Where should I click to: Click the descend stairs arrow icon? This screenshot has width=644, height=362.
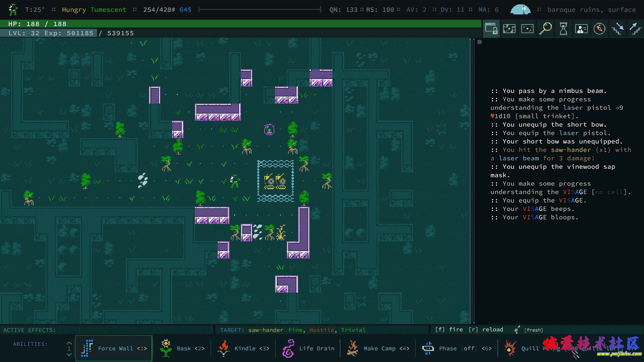pyautogui.click(x=618, y=29)
